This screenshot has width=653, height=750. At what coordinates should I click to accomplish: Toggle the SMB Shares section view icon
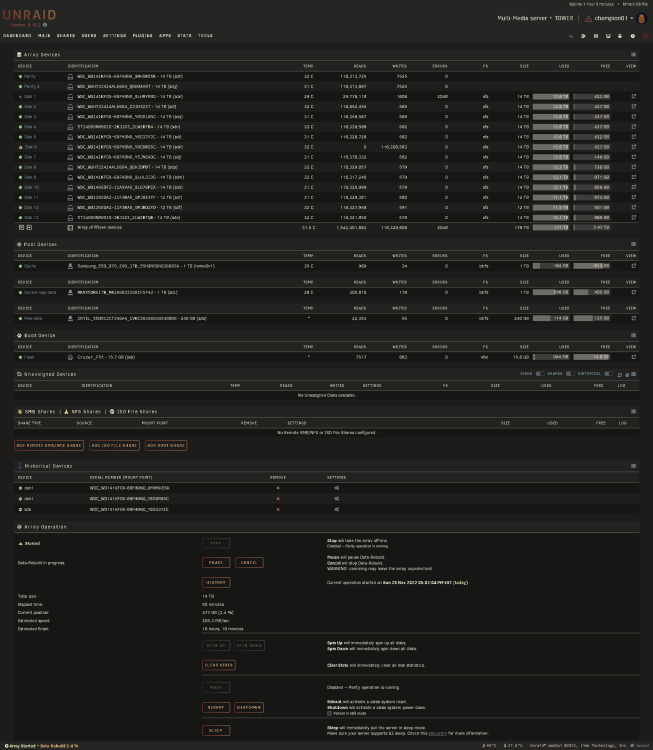[x=633, y=411]
